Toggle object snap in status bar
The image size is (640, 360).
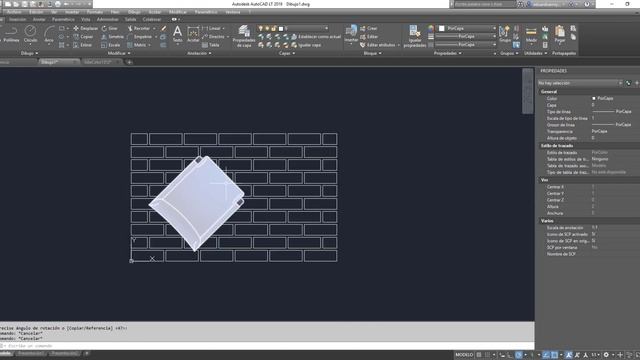coord(554,355)
